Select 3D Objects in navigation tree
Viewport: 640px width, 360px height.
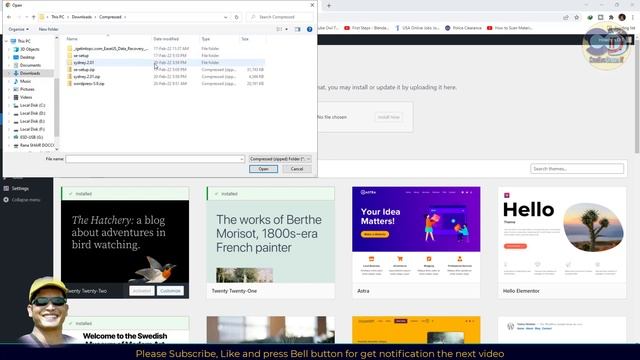tap(29, 49)
